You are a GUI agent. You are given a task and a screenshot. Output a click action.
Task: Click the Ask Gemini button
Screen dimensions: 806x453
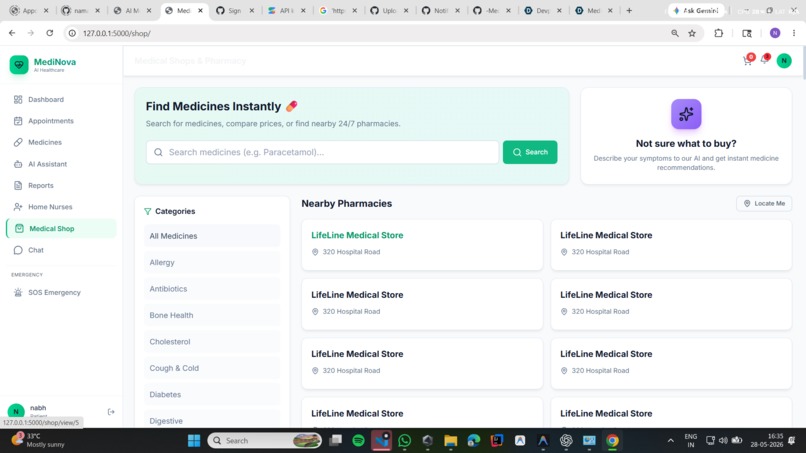[696, 10]
